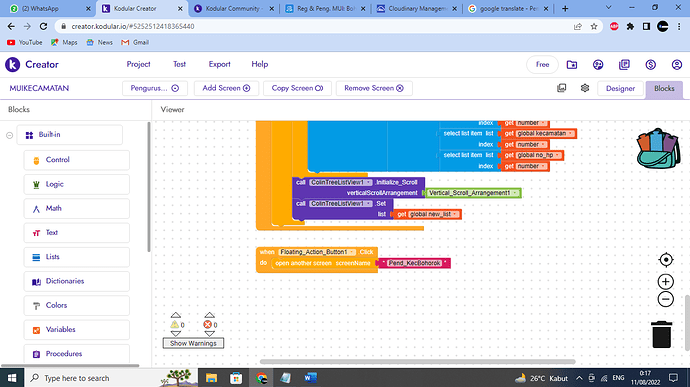
Task: Open Math blocks drawer
Action: (77, 208)
